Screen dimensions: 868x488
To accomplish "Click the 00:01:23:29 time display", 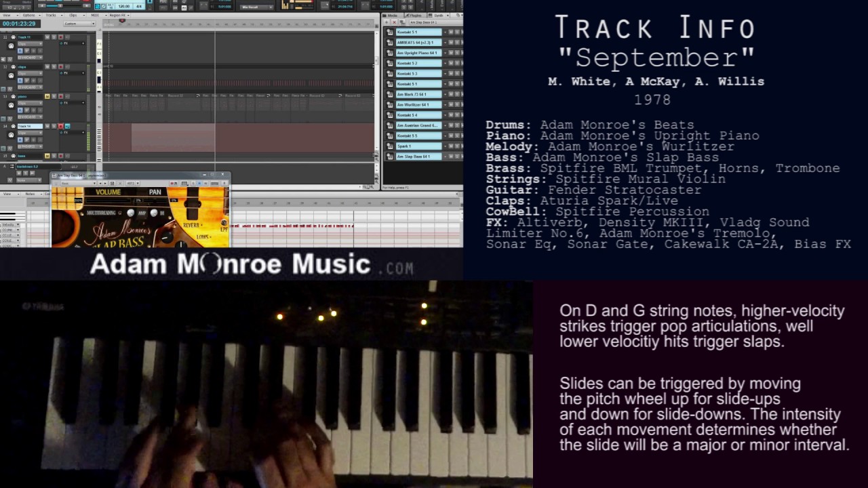I will tap(19, 24).
